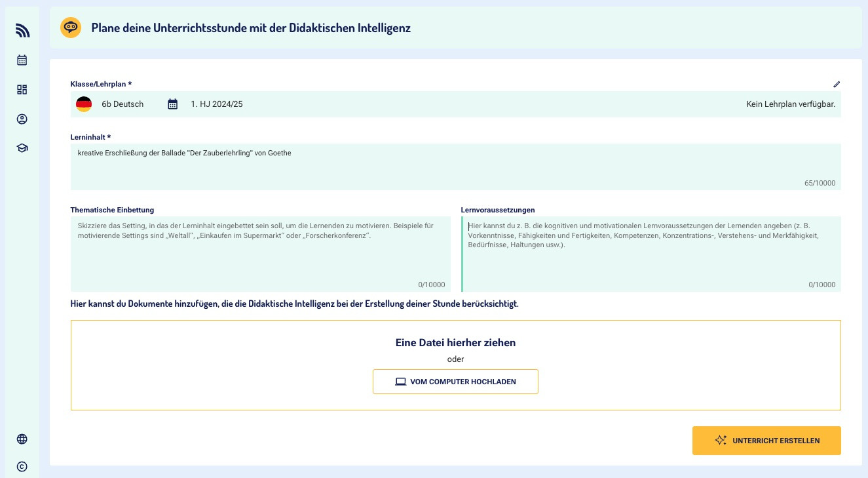This screenshot has width=868, height=478.
Task: Click the sparkle icon on Unterricht erstellen
Action: click(x=721, y=441)
